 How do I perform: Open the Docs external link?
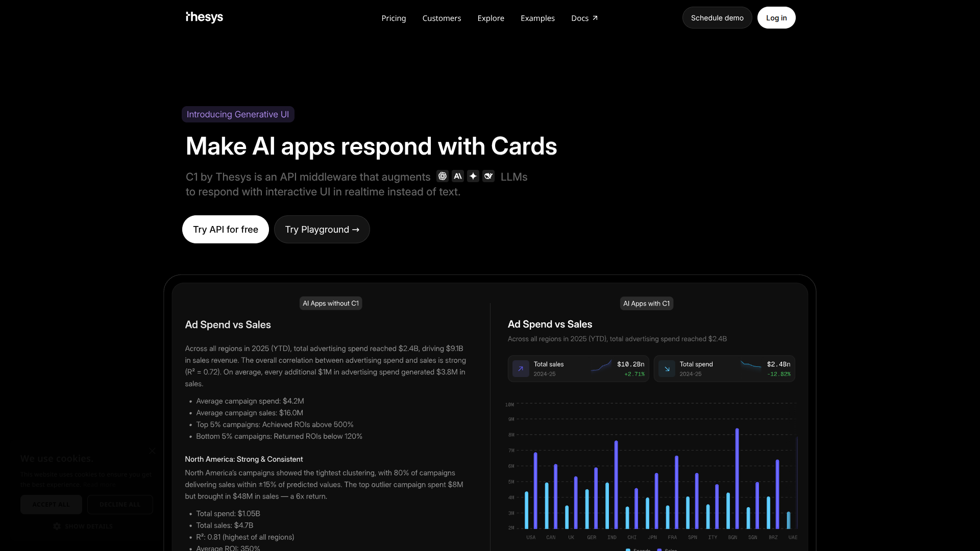click(x=584, y=18)
